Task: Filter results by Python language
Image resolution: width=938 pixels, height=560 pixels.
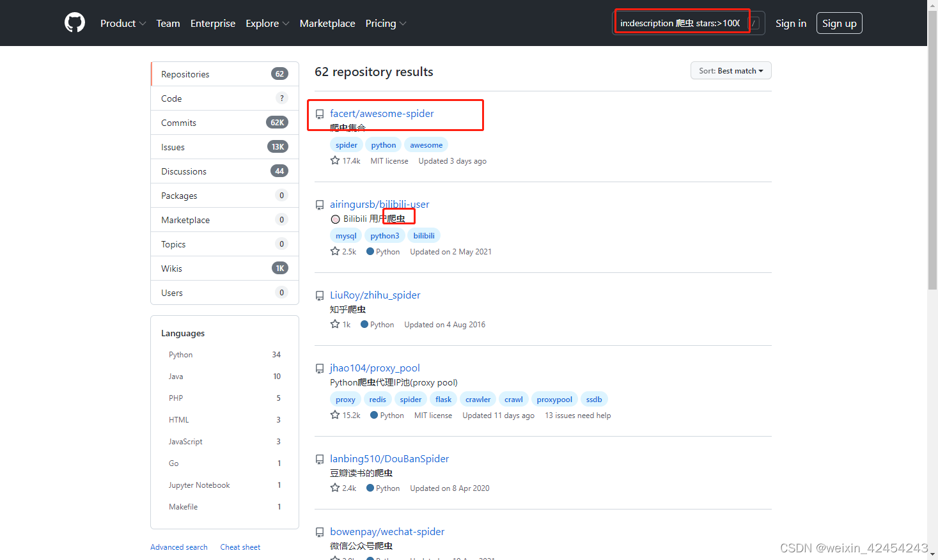Action: point(224,355)
